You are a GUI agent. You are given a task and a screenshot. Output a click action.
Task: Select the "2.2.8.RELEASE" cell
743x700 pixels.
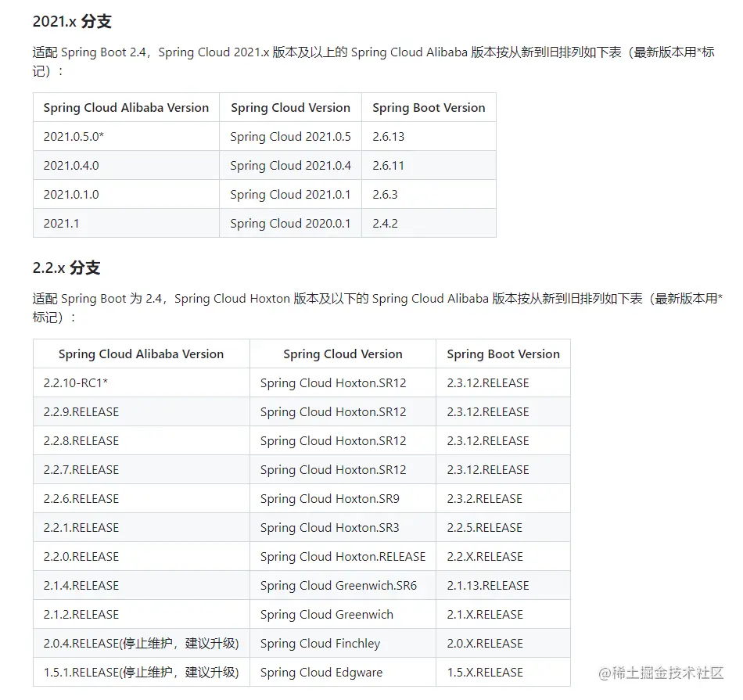pyautogui.click(x=142, y=441)
